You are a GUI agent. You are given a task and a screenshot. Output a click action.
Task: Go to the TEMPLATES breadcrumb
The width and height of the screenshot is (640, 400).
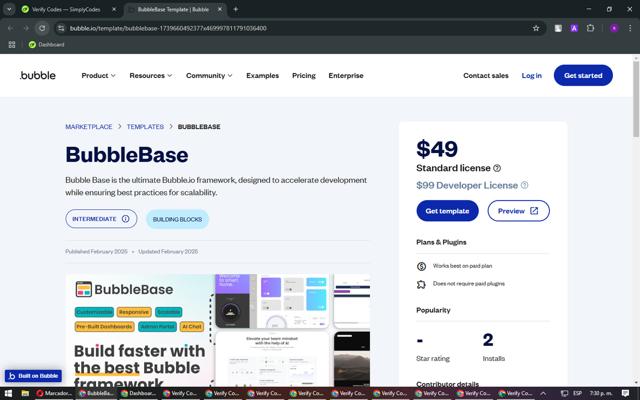[145, 127]
